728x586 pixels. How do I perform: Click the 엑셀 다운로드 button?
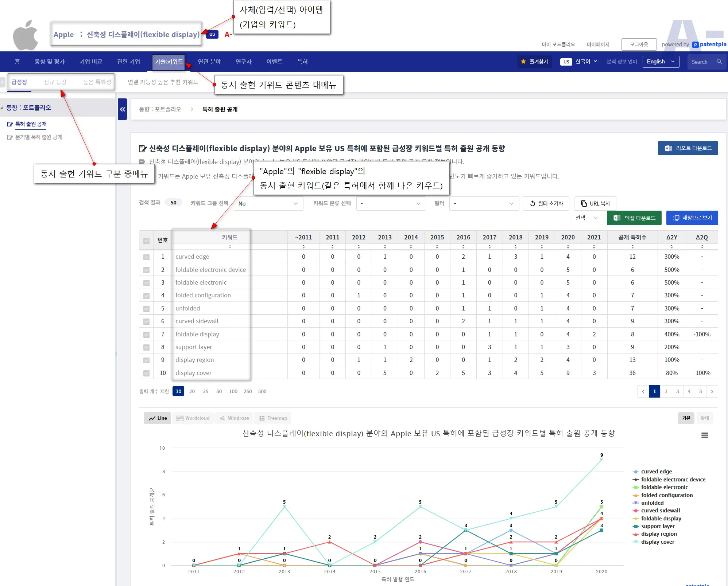(x=634, y=218)
